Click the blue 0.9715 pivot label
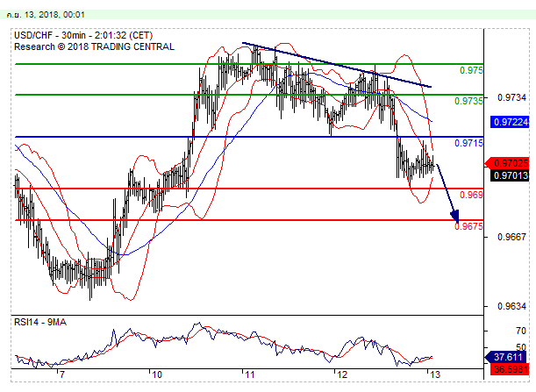This screenshot has width=536, height=392. [x=468, y=143]
